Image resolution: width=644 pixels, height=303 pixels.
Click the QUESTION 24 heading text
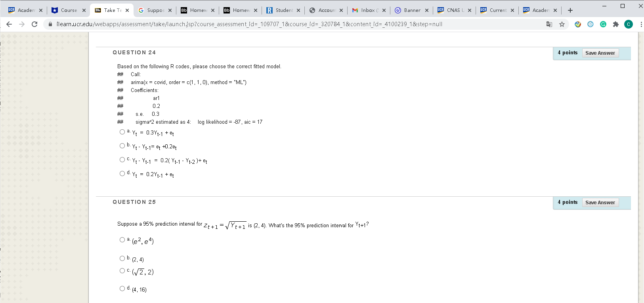[134, 52]
